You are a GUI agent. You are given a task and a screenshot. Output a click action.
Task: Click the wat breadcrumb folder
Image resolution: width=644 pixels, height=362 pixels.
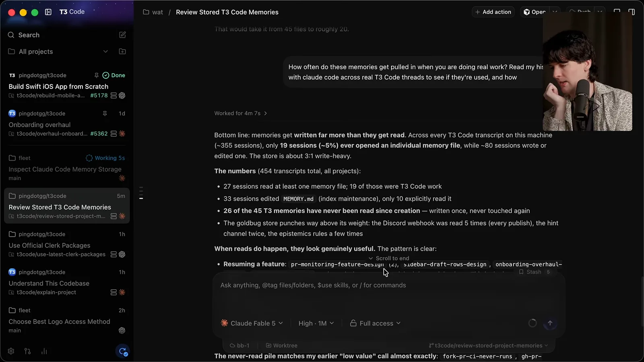click(x=153, y=12)
